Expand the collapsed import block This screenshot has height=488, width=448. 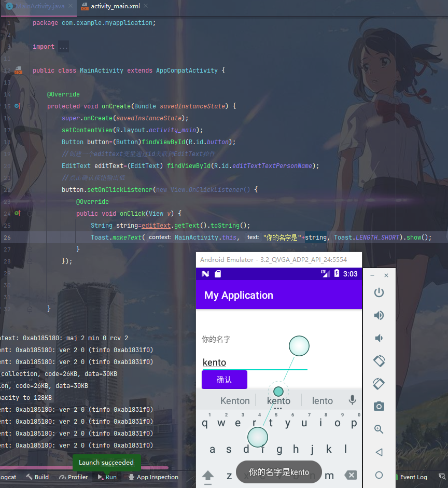point(30,47)
